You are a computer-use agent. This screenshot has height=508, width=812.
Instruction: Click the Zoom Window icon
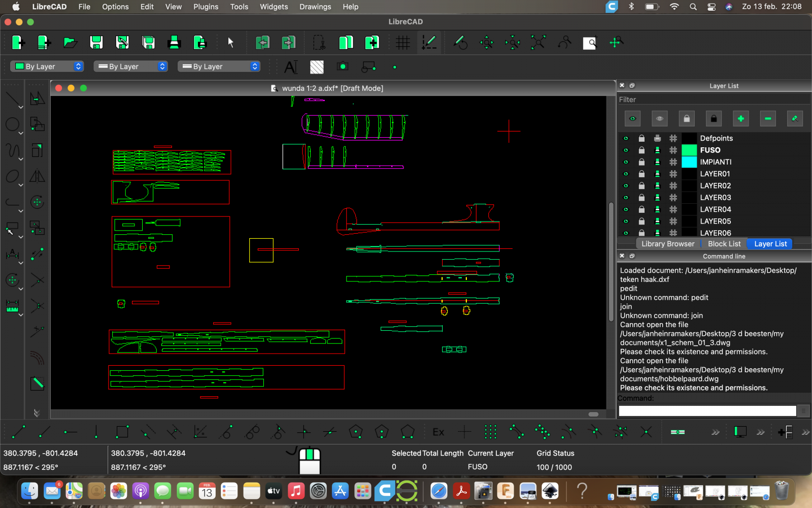click(590, 43)
